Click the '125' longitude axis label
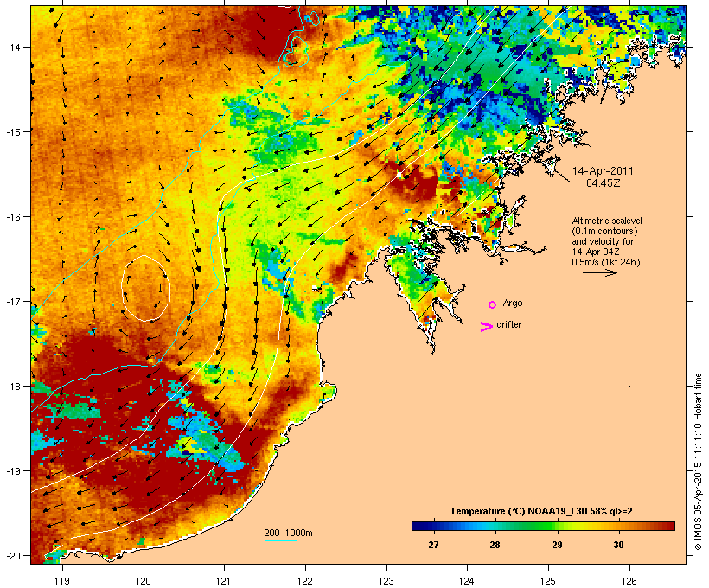 [x=548, y=581]
